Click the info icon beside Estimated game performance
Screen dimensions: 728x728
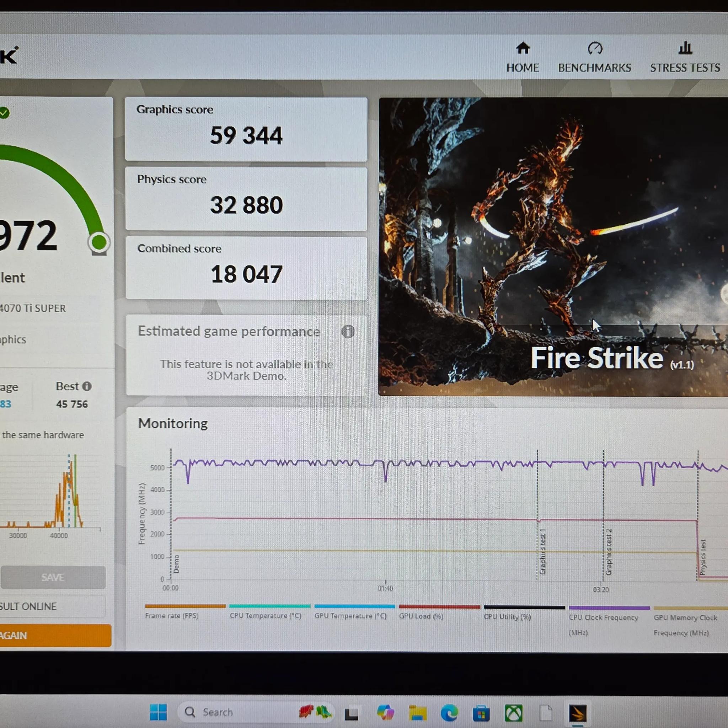(x=348, y=332)
